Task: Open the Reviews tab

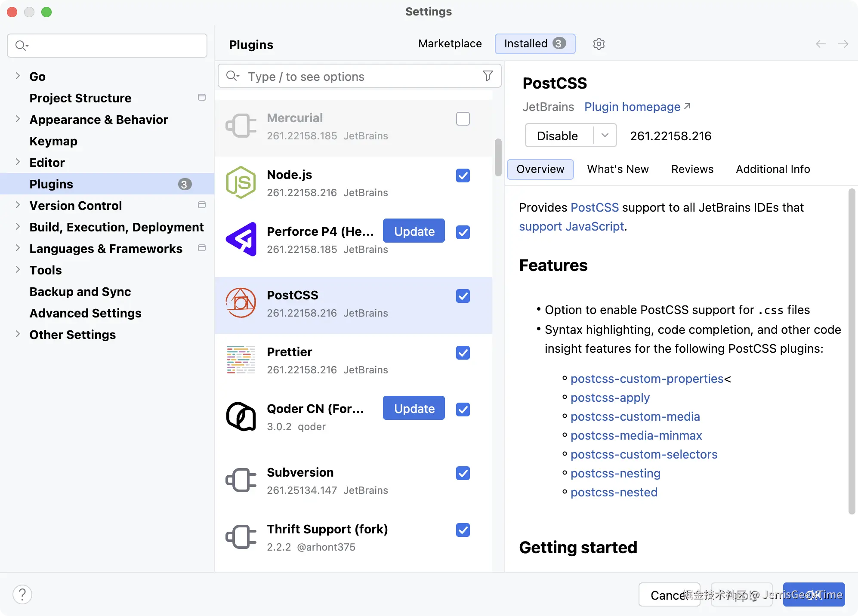Action: click(x=692, y=169)
